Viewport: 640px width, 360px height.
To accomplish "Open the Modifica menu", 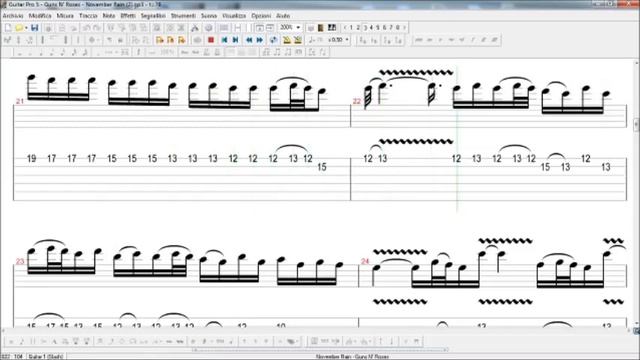I will (x=40, y=16).
